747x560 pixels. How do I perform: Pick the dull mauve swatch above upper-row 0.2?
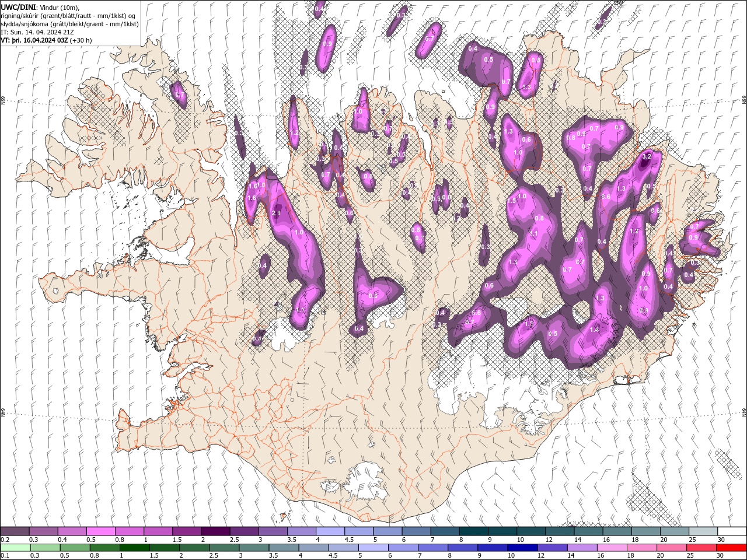(15, 531)
